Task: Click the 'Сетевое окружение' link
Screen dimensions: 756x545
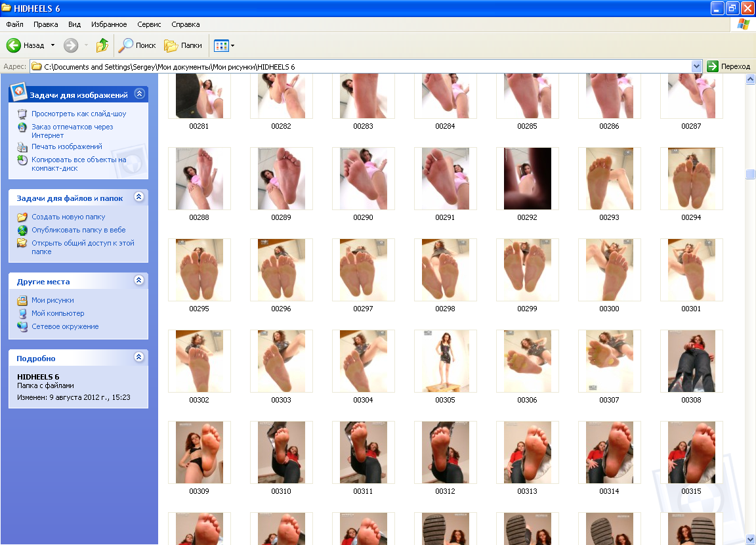Action: (65, 326)
